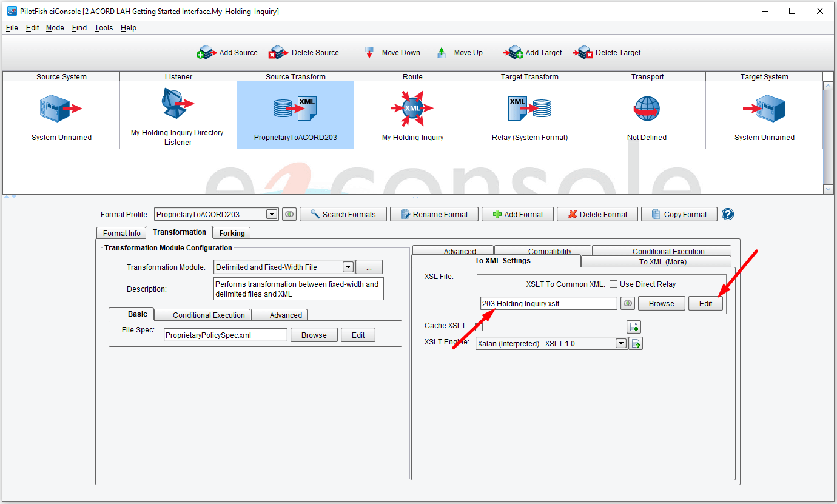Click the Copy Format button

(x=679, y=214)
